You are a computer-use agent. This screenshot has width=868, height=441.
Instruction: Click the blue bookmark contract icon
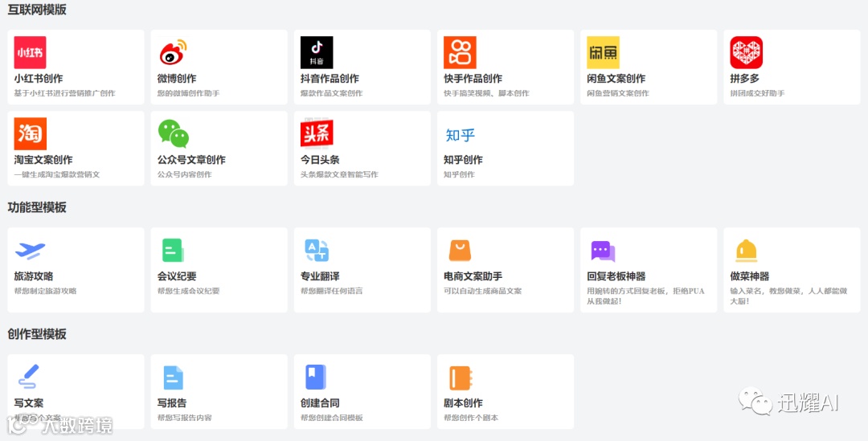coord(316,378)
